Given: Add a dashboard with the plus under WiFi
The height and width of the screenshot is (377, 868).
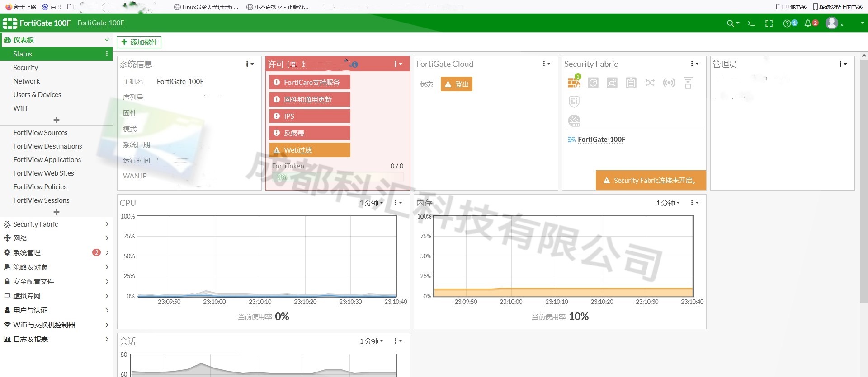Looking at the screenshot, I should pyautogui.click(x=57, y=120).
